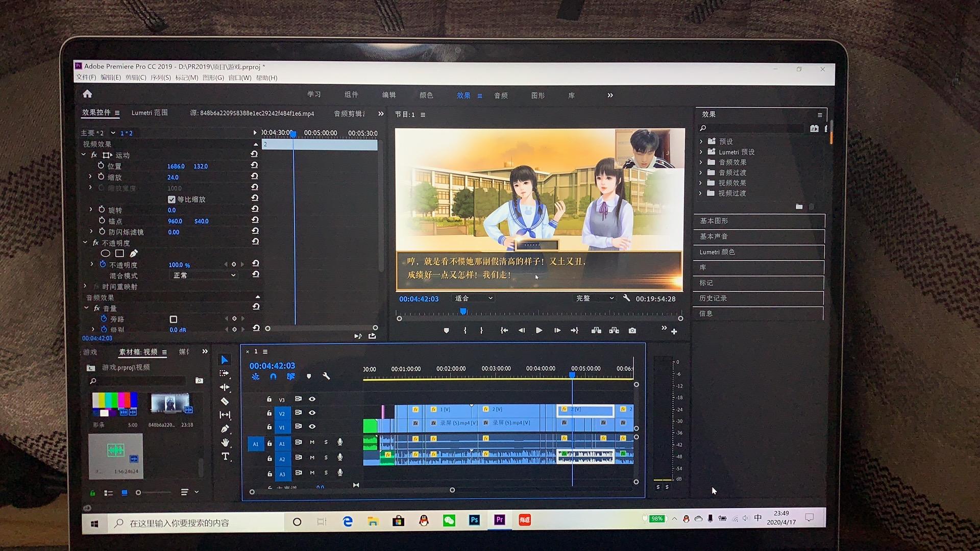Open playback resolution dropdown
The image size is (980, 551).
tap(595, 298)
